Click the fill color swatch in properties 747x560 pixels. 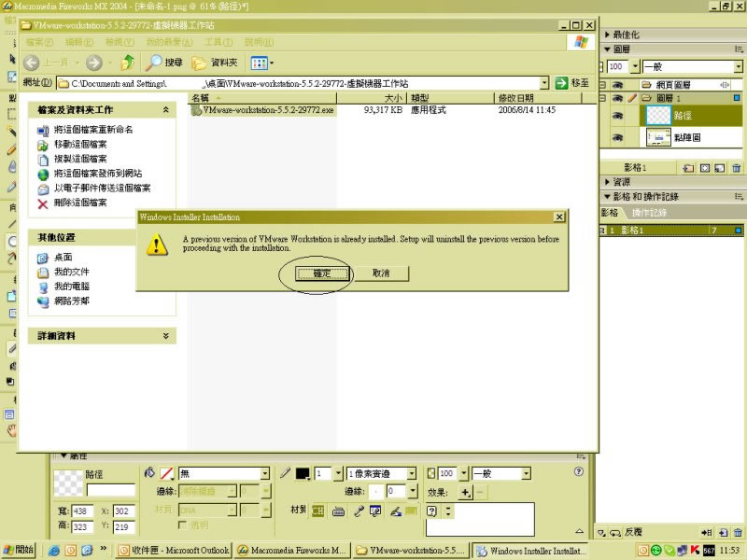[166, 473]
